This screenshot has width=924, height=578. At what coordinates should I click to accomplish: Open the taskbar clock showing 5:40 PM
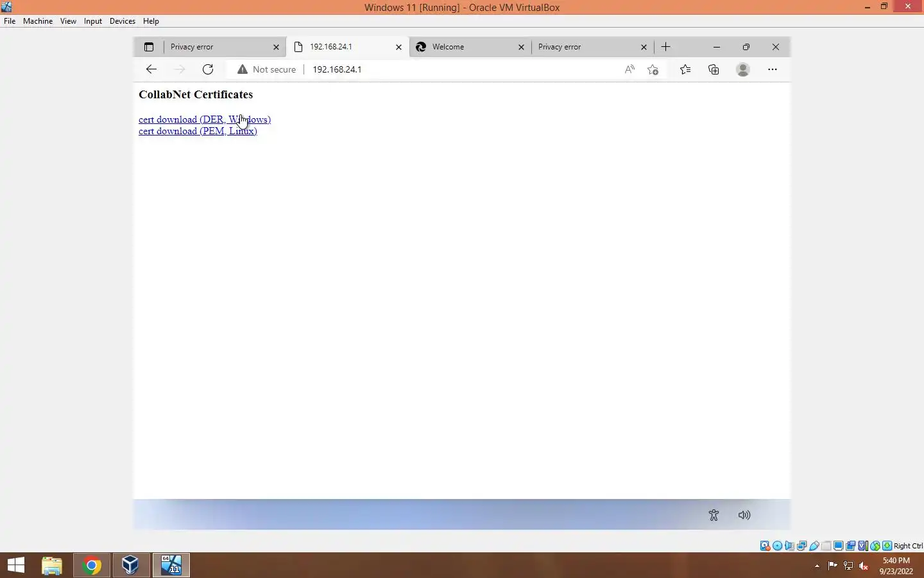tap(896, 566)
